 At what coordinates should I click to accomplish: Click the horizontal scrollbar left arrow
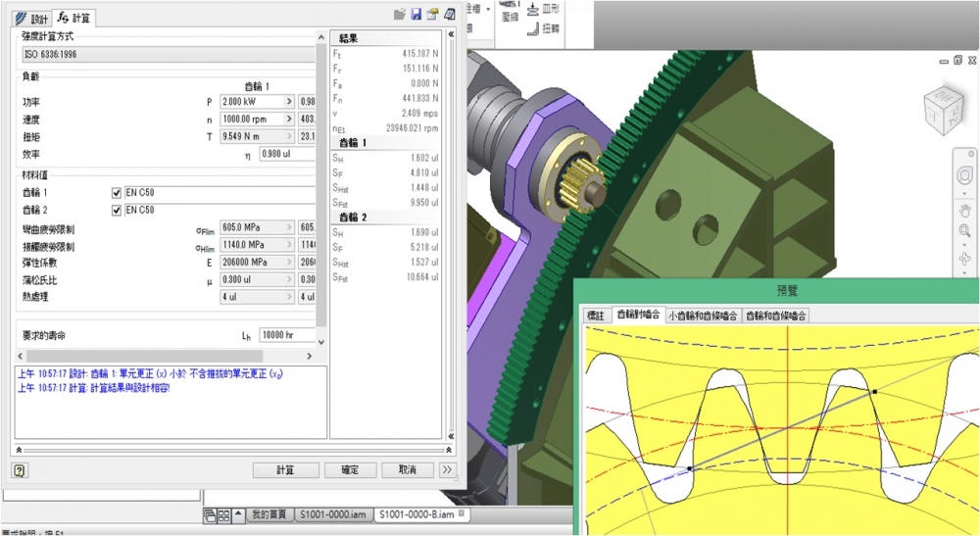(21, 356)
